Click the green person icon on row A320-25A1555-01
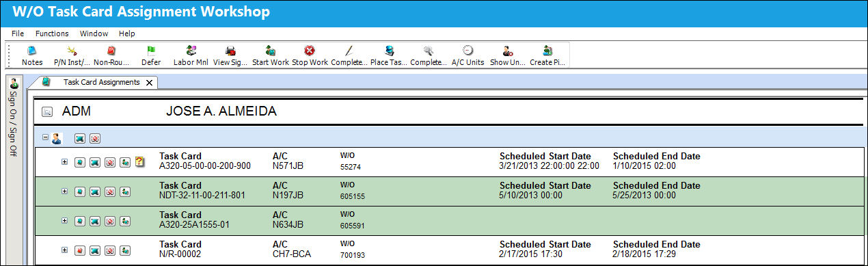The image size is (868, 266). [125, 221]
